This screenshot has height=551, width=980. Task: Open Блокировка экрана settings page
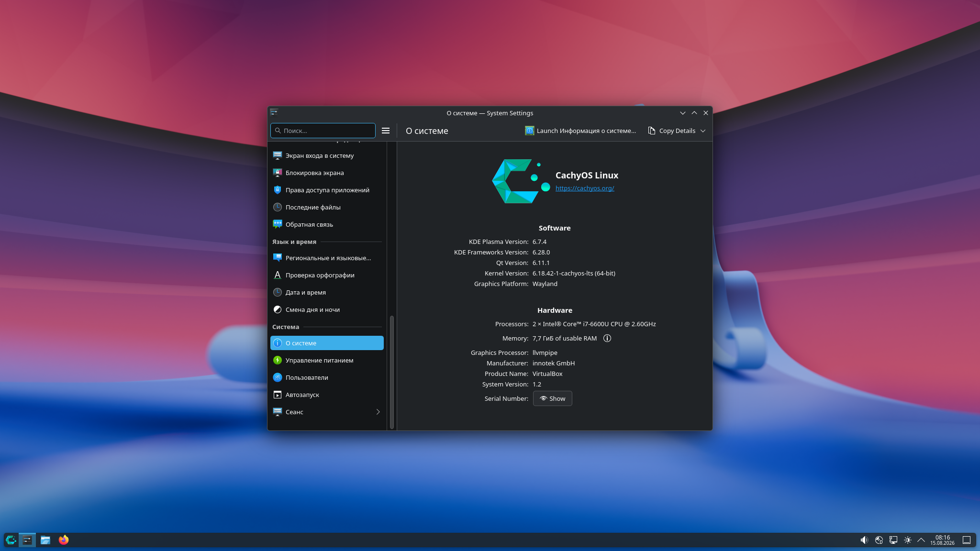tap(327, 173)
